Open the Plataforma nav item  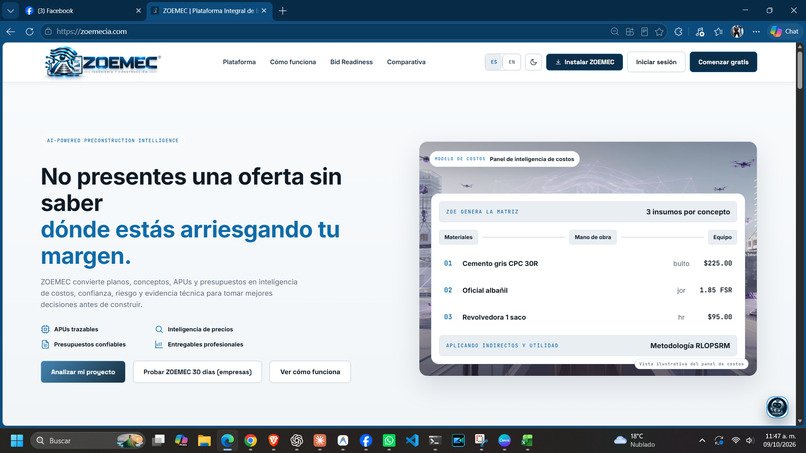239,62
